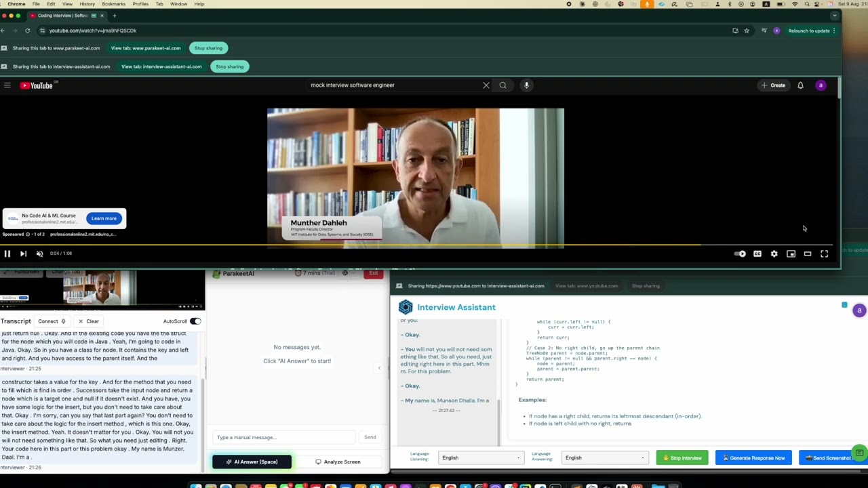Screen dimensions: 868x488
Task: Toggle the AutoScroll switch
Action: 195,321
